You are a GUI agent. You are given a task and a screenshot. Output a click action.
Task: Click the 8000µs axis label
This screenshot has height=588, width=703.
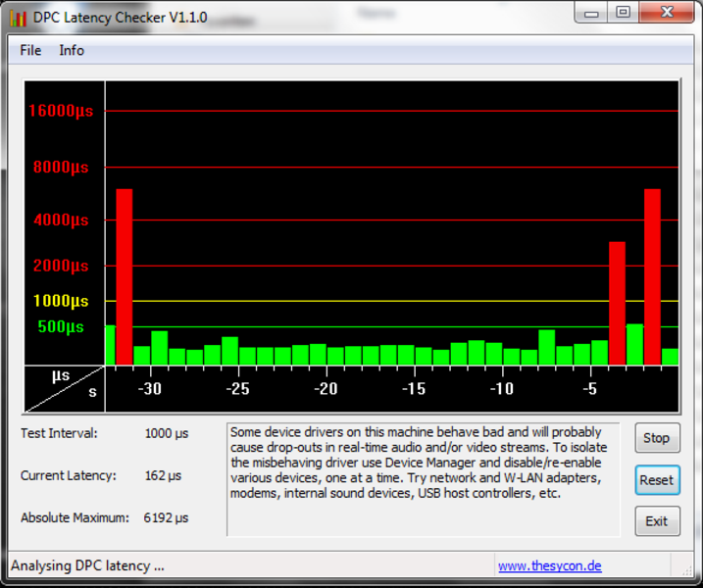tap(61, 168)
